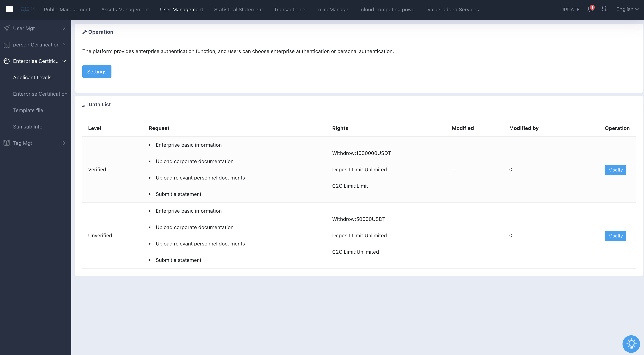Screen dimensions: 644x355
Task: Click Deposit Limit:Unlimited in Verified row
Action: (359, 170)
